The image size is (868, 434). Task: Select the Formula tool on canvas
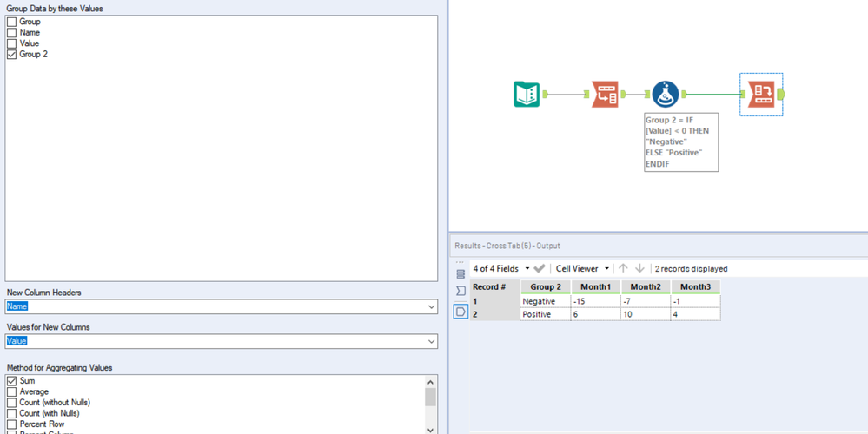tap(665, 94)
